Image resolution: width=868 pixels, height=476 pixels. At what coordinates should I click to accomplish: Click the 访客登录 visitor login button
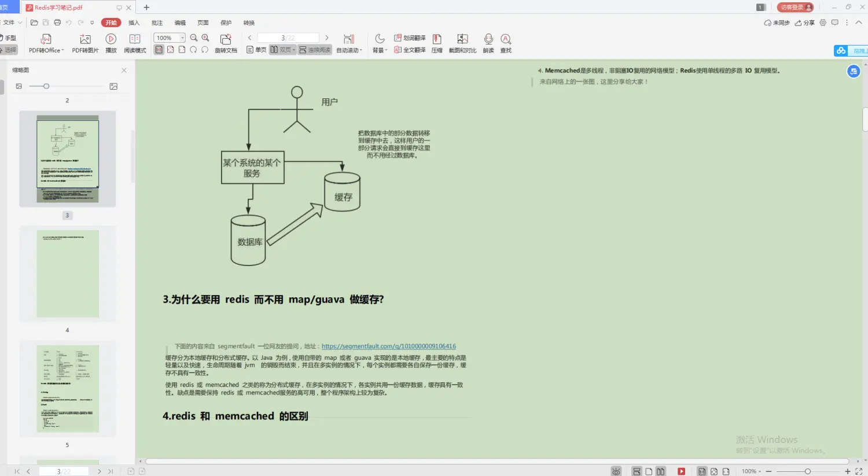[795, 8]
